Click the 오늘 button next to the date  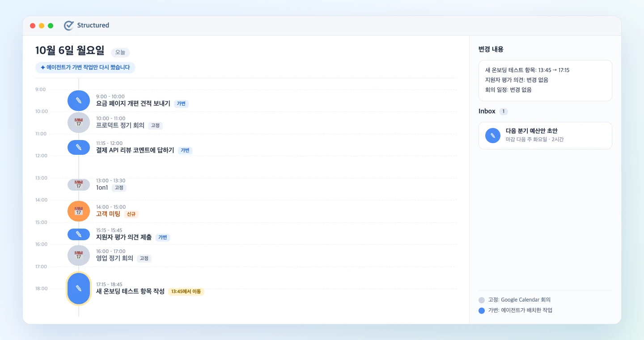[x=120, y=52]
